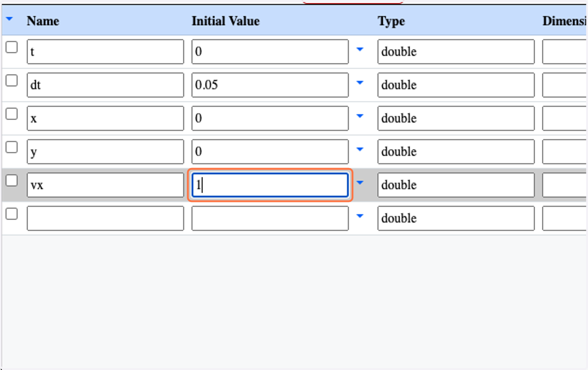Click the Type field of row dt

click(456, 85)
